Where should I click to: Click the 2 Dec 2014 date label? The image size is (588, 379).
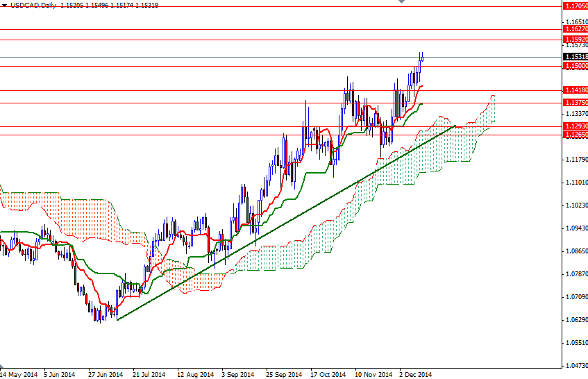(416, 375)
